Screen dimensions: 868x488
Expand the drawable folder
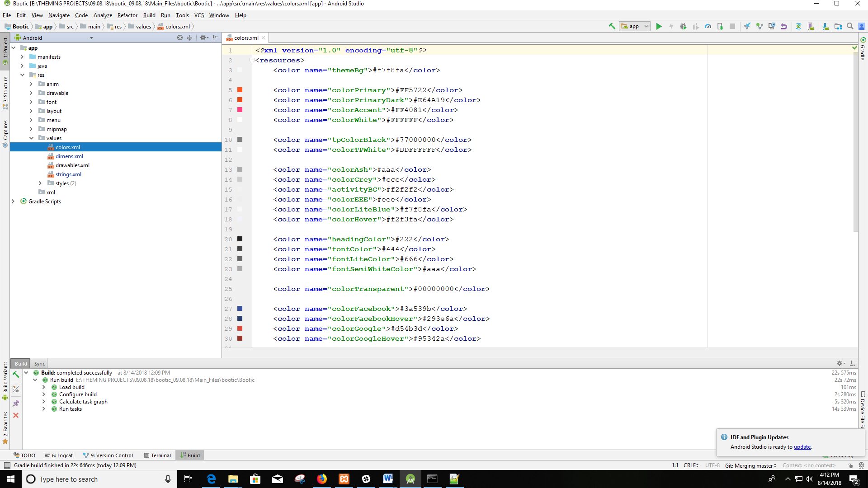click(31, 93)
